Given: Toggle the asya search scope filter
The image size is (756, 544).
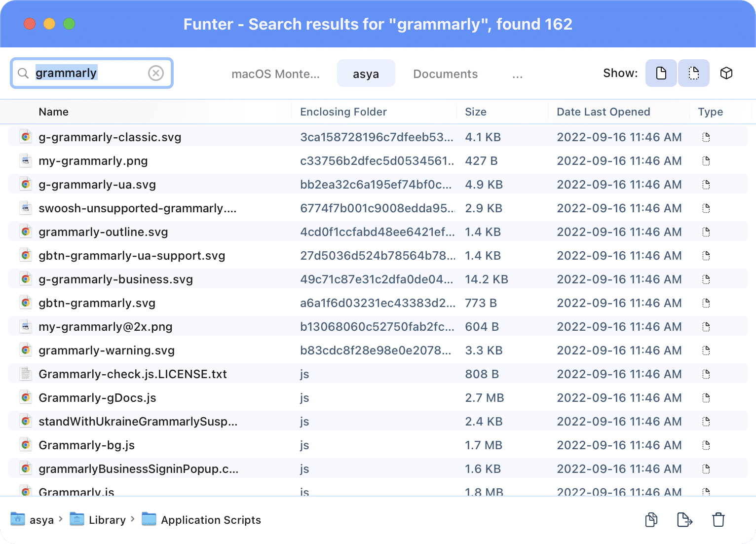Looking at the screenshot, I should tap(366, 73).
